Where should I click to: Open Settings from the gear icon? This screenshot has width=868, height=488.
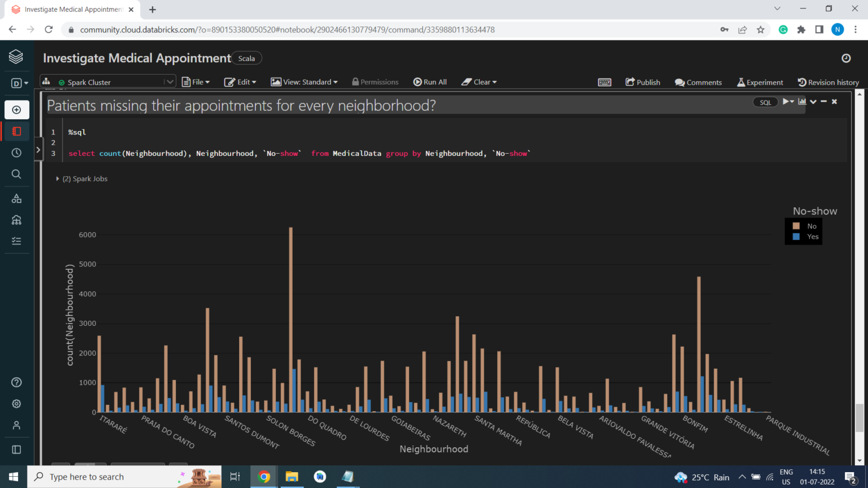(16, 403)
